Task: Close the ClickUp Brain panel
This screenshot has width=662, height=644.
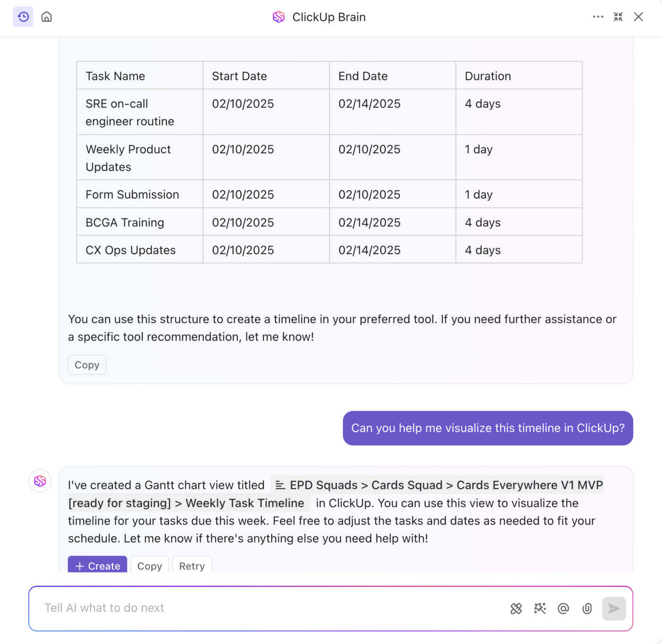Action: [x=638, y=17]
